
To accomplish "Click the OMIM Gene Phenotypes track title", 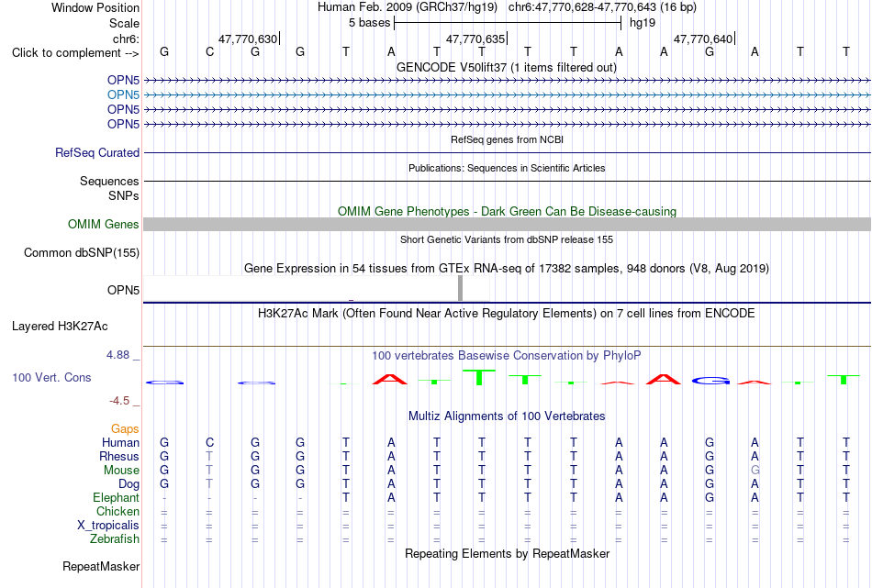I will [507, 211].
